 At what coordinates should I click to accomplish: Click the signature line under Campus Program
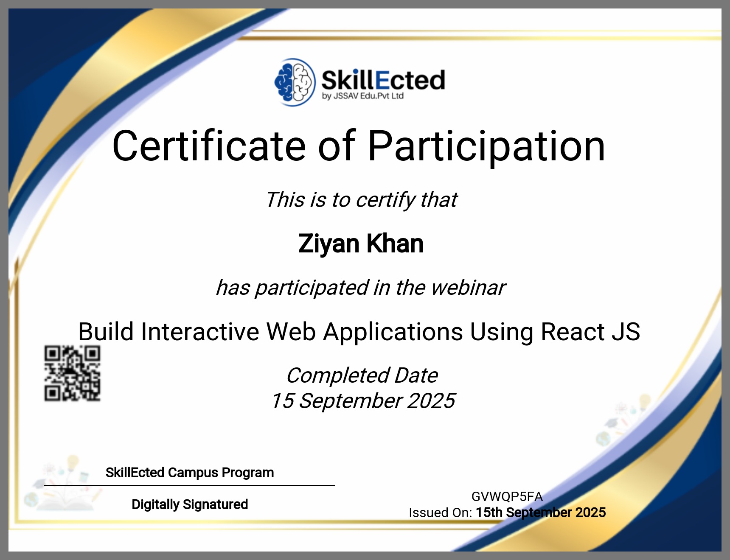point(190,485)
